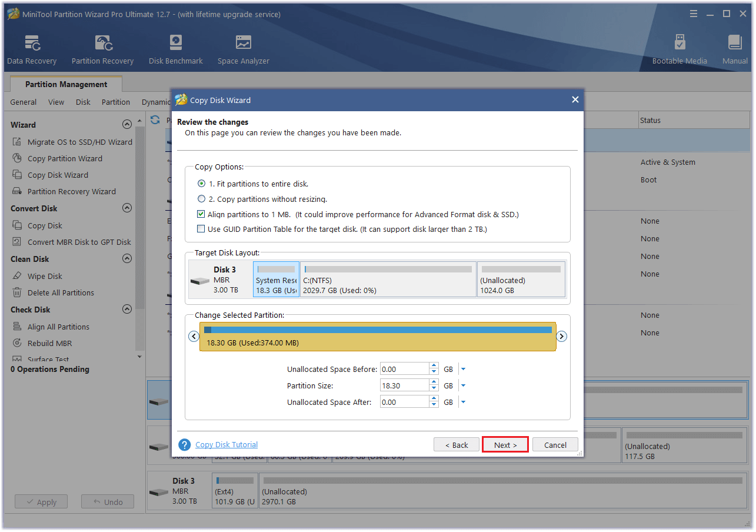
Task: Select C:(NTFS) partition in target layout
Action: point(388,279)
